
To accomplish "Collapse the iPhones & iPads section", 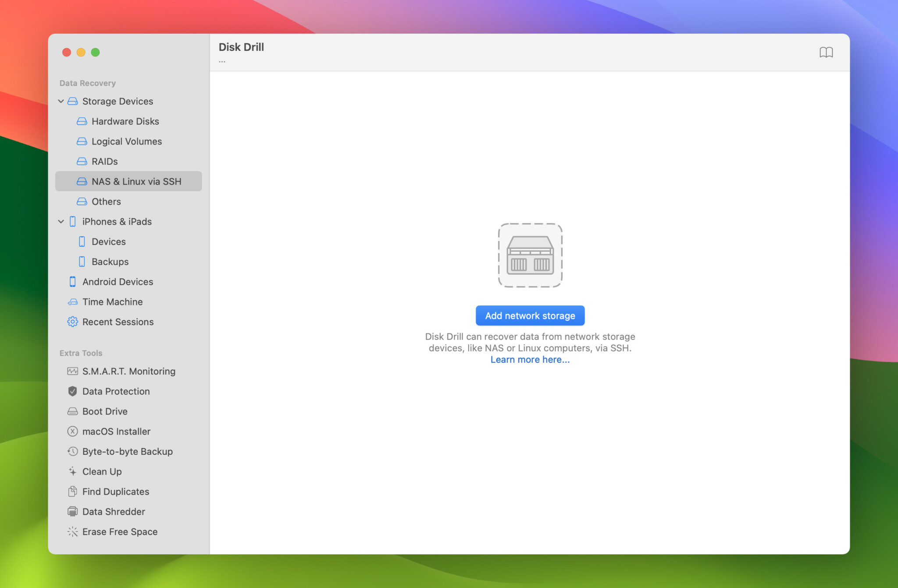I will pos(61,221).
